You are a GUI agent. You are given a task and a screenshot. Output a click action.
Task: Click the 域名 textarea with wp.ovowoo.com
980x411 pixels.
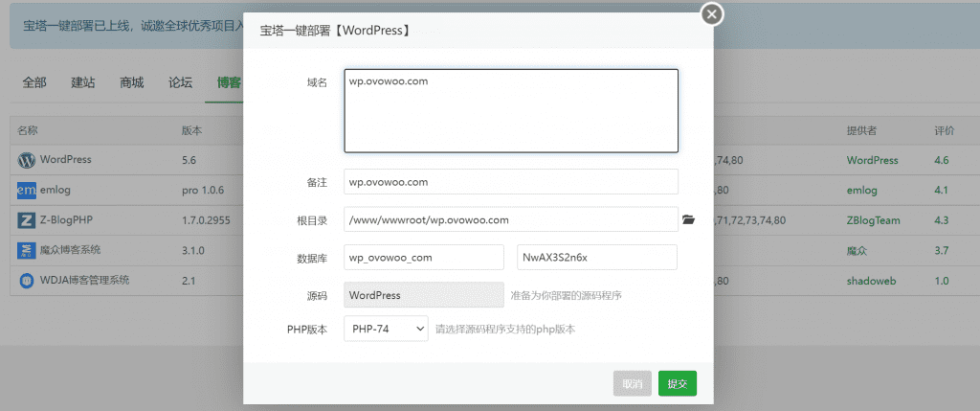[x=511, y=110]
